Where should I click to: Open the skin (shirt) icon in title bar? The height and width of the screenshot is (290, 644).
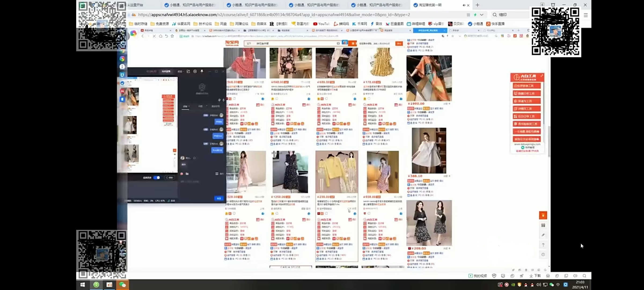pyautogui.click(x=553, y=5)
